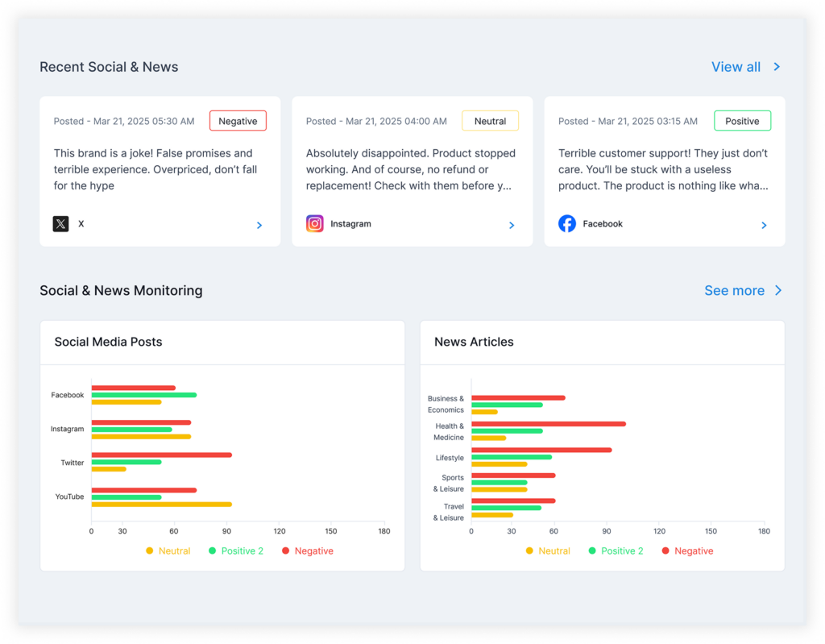
Task: Toggle Neutral legend in News Articles chart
Action: 548,551
